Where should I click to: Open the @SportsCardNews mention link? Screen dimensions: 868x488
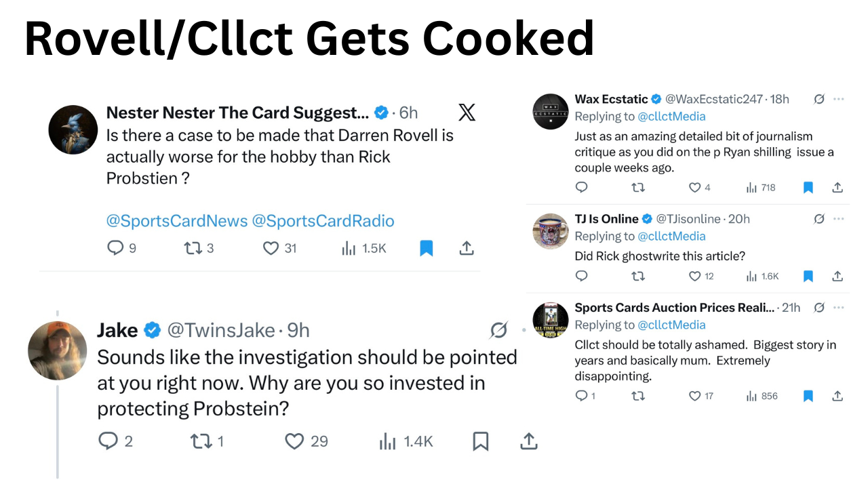tap(176, 221)
